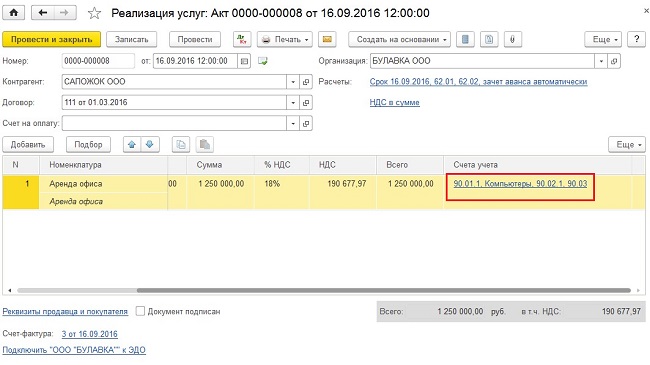Click the Записать button
The width and height of the screenshot is (650, 365).
131,39
